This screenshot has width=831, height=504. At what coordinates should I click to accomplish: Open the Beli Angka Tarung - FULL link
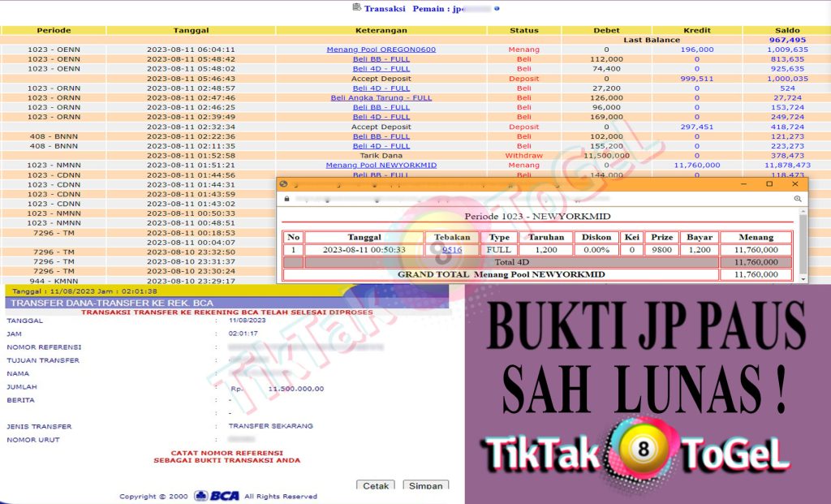tap(381, 97)
